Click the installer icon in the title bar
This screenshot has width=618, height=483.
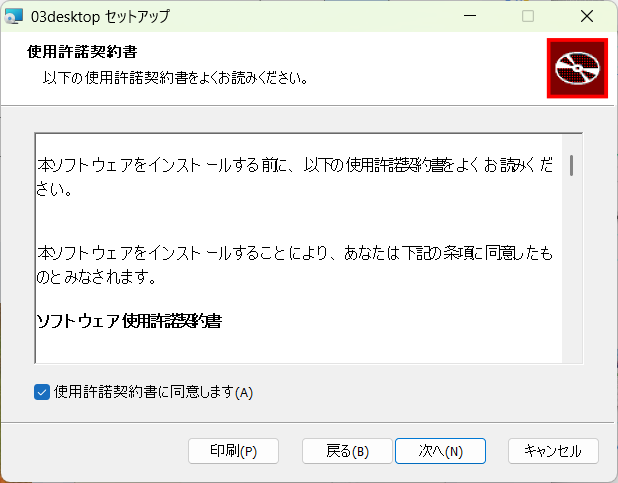pyautogui.click(x=15, y=16)
